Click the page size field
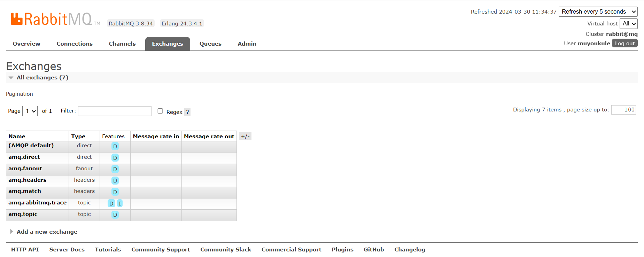This screenshot has height=257, width=644. (623, 110)
